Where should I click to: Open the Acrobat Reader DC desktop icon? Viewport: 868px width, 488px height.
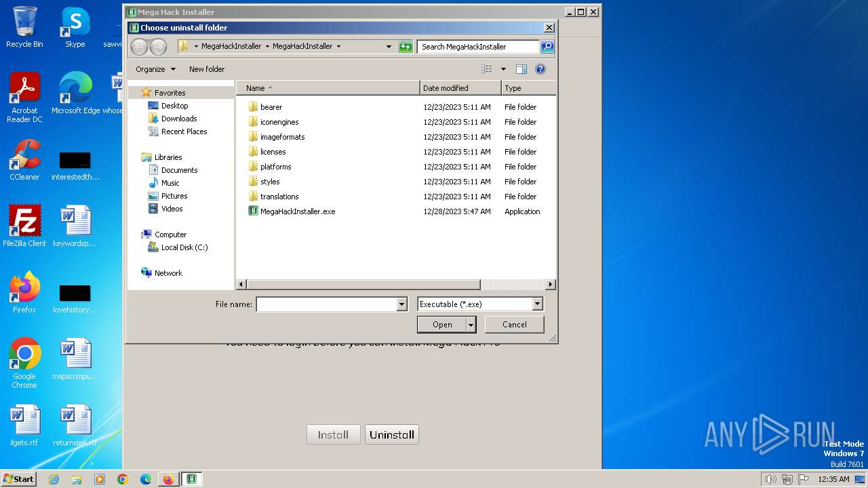pyautogui.click(x=24, y=98)
